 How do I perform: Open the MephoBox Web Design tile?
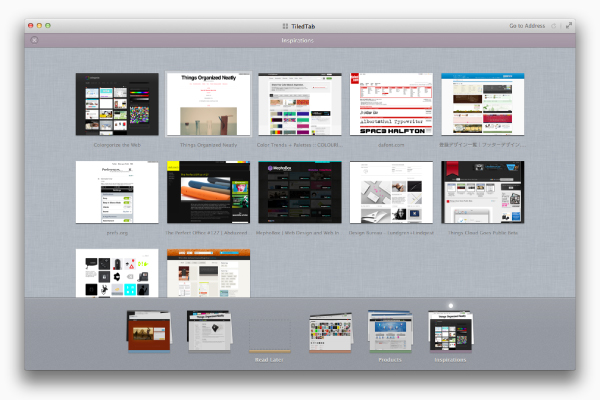click(x=300, y=193)
